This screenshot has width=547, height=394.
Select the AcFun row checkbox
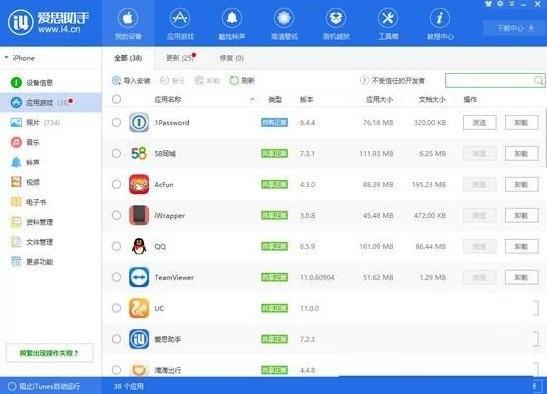(117, 184)
